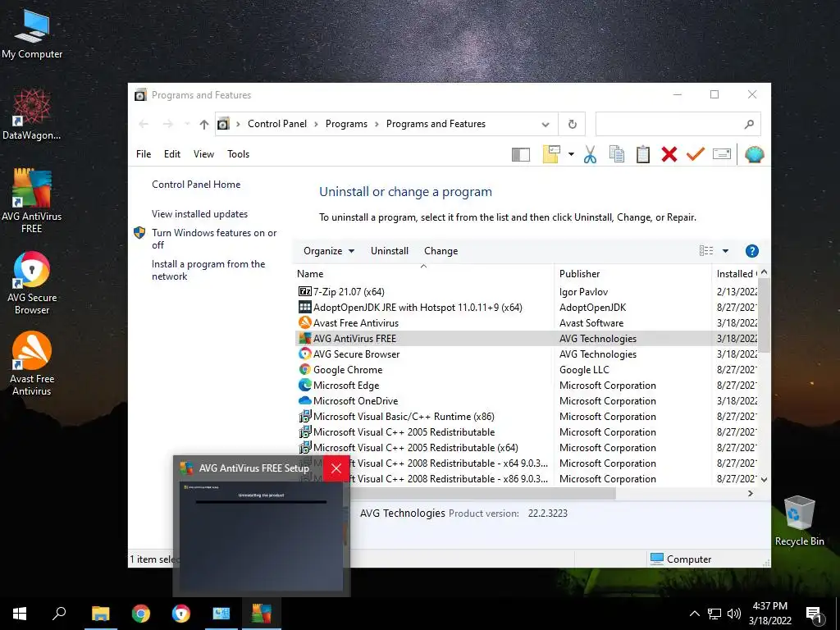Open File Explorer from the taskbar

[100, 614]
